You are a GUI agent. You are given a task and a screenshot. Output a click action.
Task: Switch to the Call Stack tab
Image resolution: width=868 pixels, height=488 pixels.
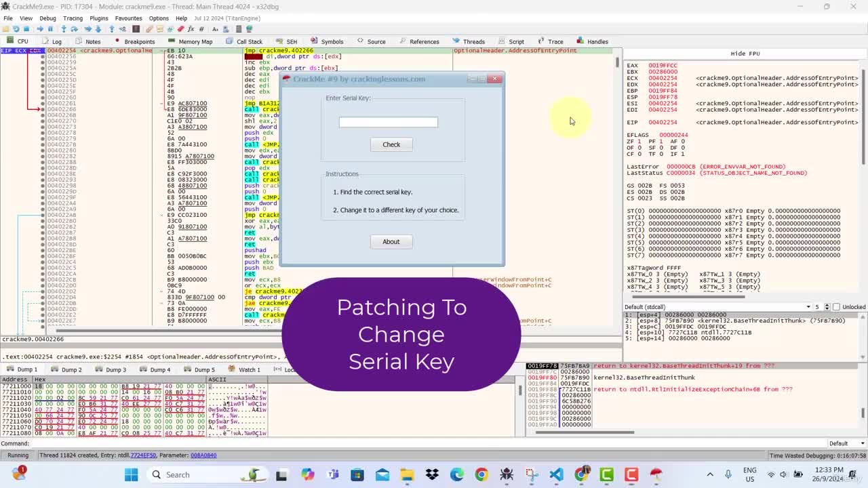coord(244,41)
